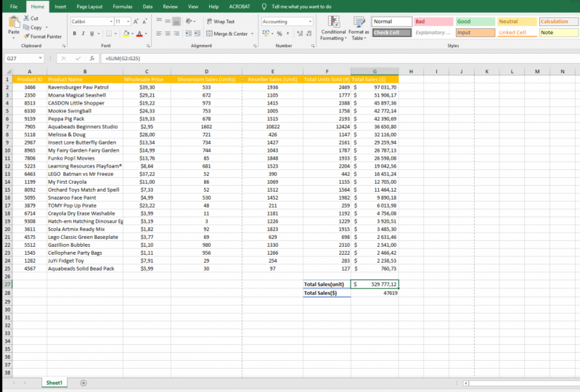The image size is (580, 392).
Task: Switch to the Review tab
Action: [170, 7]
